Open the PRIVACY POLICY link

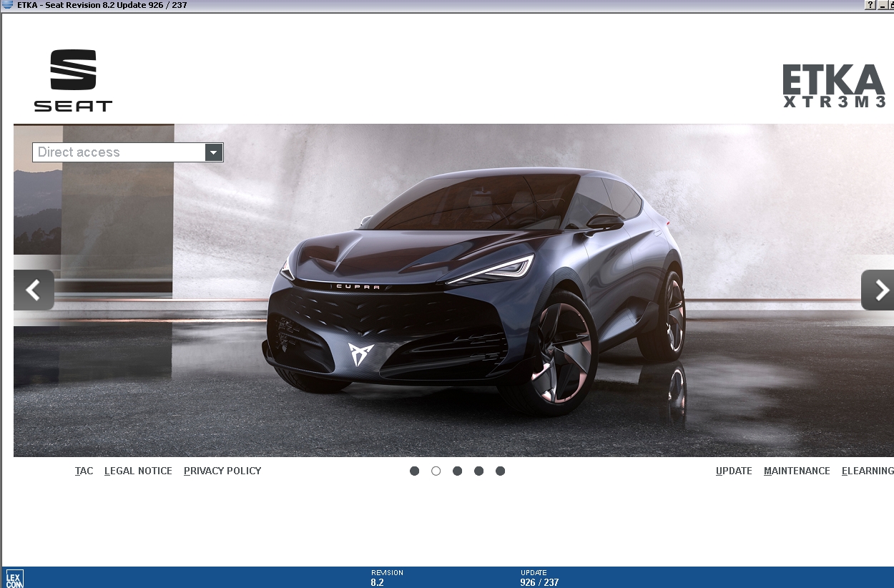pyautogui.click(x=222, y=471)
